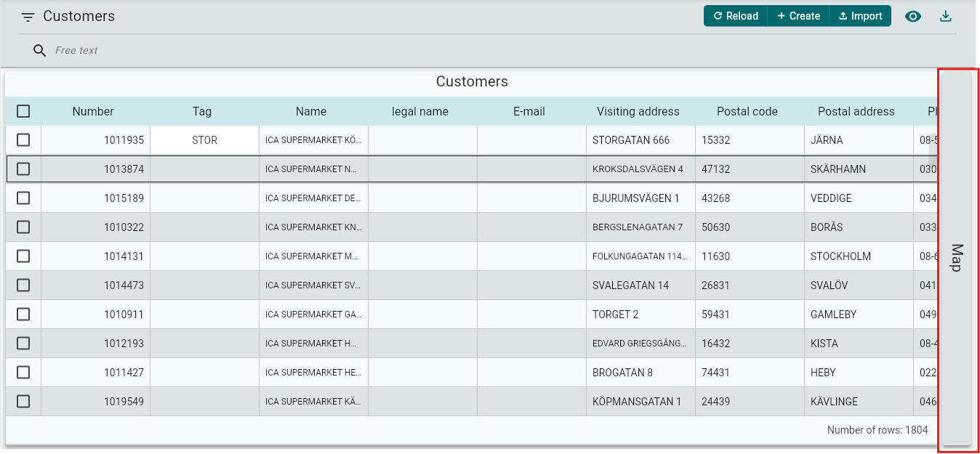
Task: Click the E-mail column header
Action: [x=529, y=111]
